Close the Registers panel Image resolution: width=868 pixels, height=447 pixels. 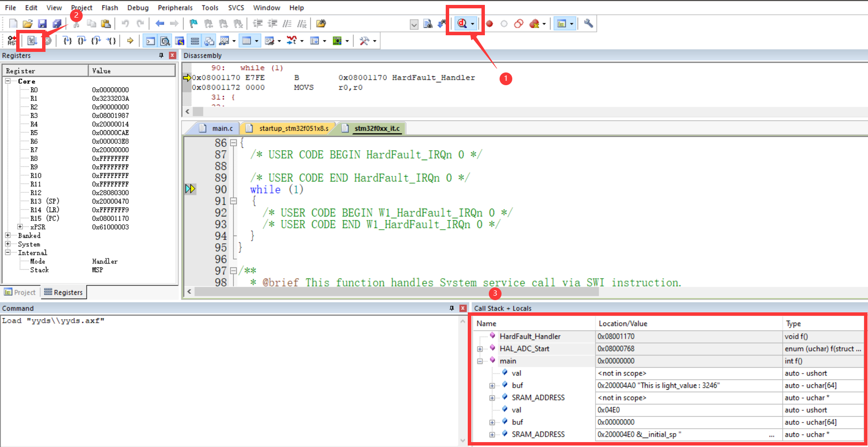click(x=172, y=55)
